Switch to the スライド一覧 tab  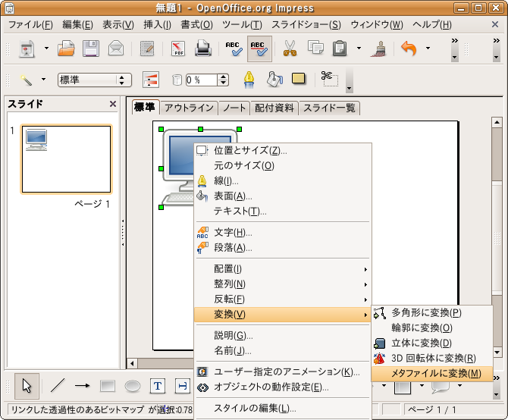tap(329, 108)
